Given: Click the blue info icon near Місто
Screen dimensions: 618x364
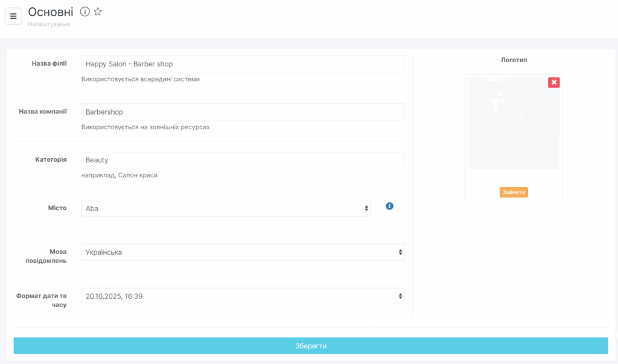Looking at the screenshot, I should pos(389,206).
